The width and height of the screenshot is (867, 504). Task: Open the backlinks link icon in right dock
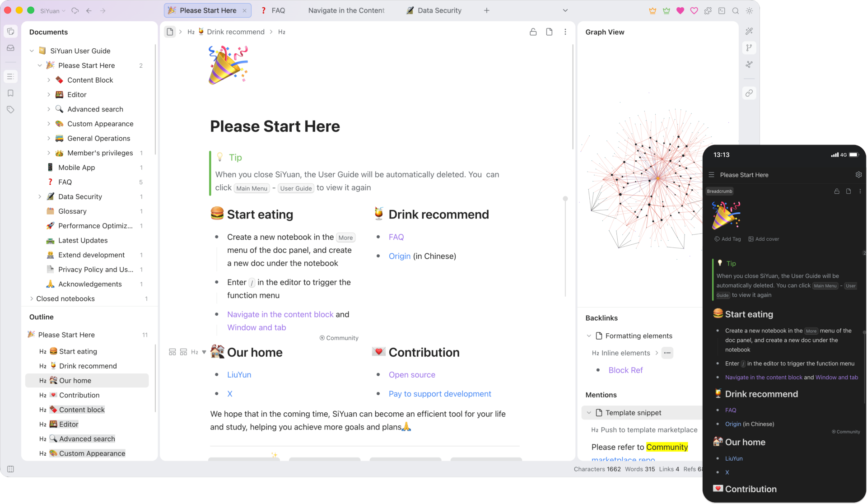(749, 93)
